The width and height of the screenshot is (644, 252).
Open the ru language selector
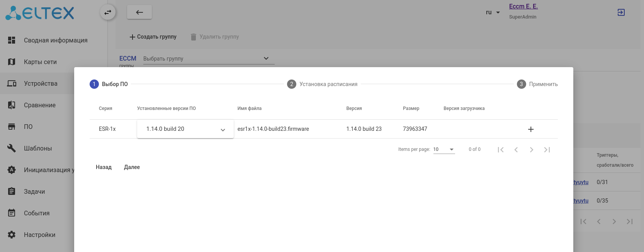pos(493,12)
